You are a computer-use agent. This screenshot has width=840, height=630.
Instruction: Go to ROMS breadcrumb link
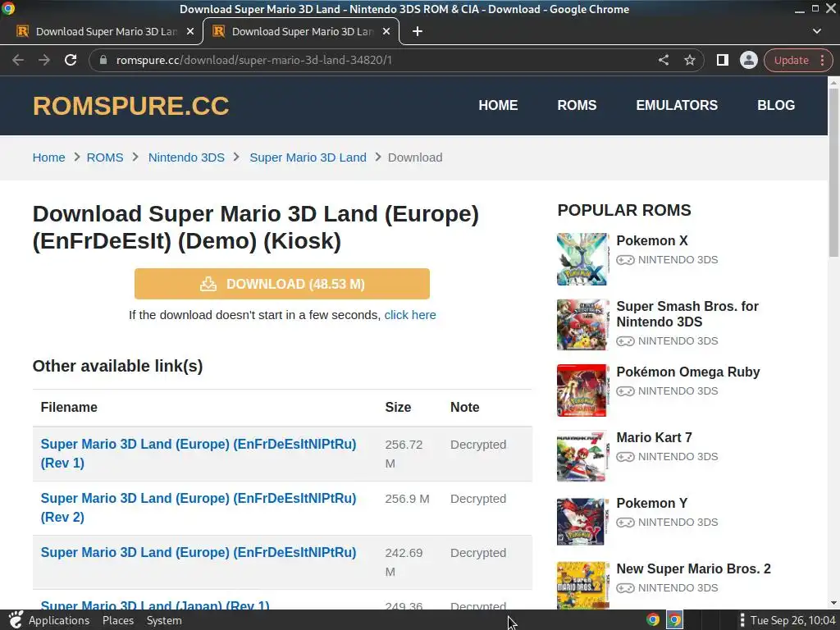pos(105,157)
